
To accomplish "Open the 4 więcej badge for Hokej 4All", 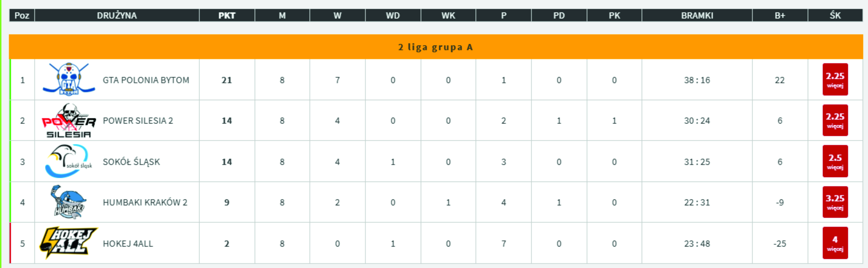I will pos(835,243).
